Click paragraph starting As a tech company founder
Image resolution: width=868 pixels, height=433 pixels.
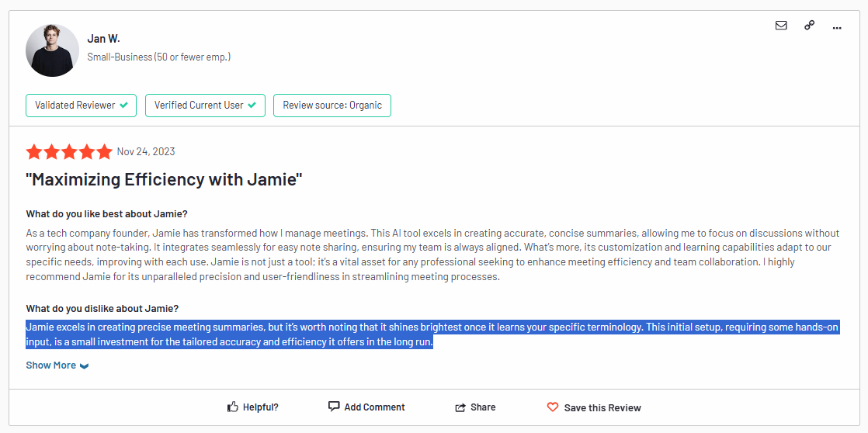point(432,255)
